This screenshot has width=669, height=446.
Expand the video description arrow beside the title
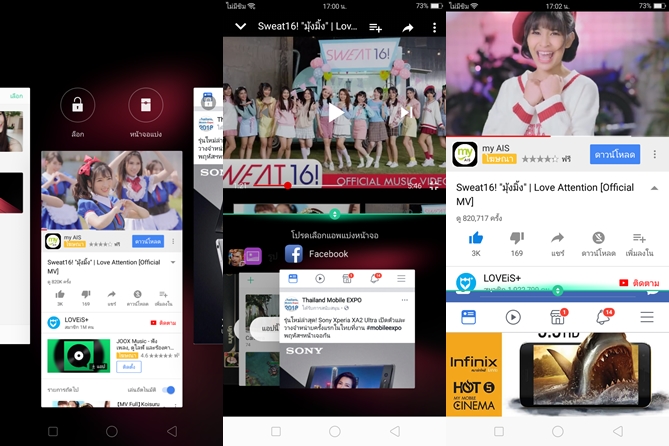click(654, 188)
